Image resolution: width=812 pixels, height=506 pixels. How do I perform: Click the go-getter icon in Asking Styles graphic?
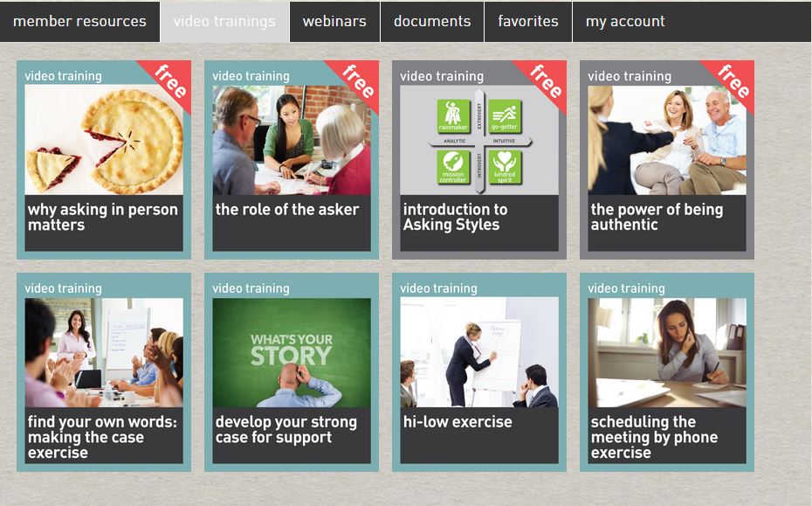tap(505, 115)
